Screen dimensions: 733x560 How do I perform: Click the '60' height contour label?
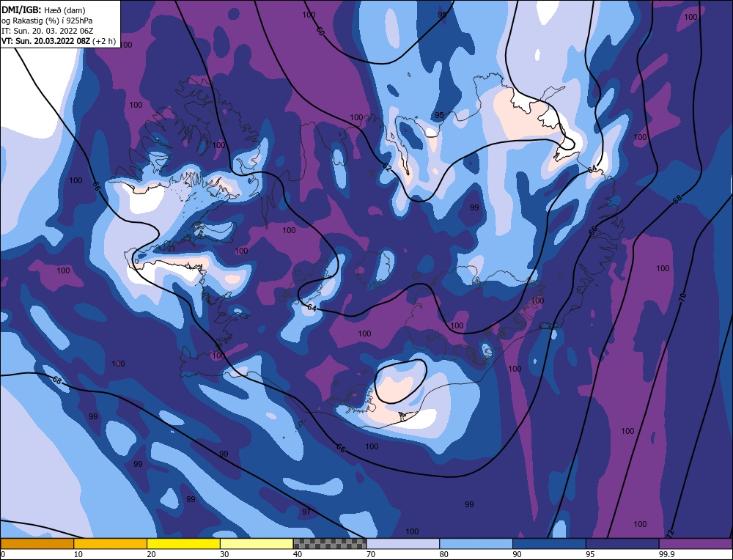pos(320,32)
